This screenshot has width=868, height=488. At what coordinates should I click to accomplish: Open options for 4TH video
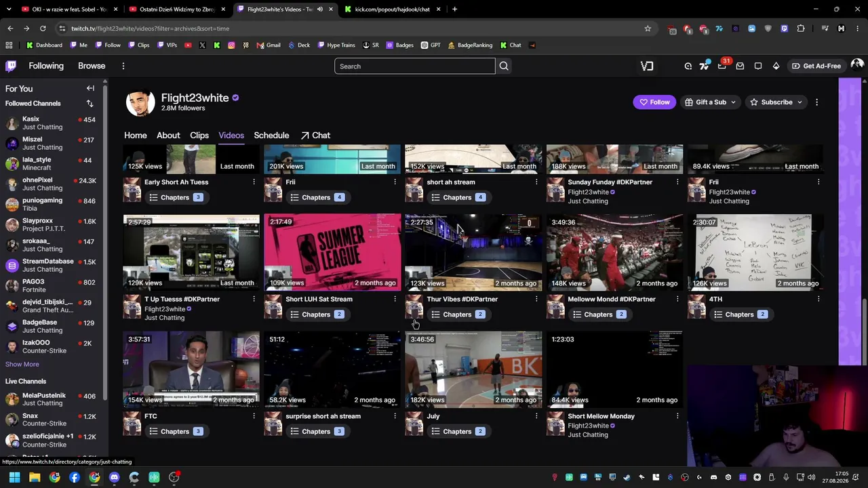[818, 299]
